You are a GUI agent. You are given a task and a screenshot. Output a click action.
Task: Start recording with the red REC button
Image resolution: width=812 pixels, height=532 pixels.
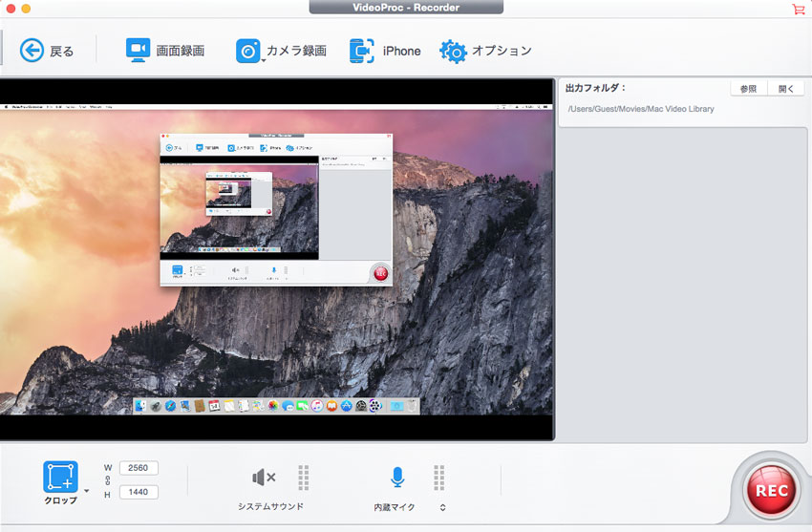(x=772, y=490)
